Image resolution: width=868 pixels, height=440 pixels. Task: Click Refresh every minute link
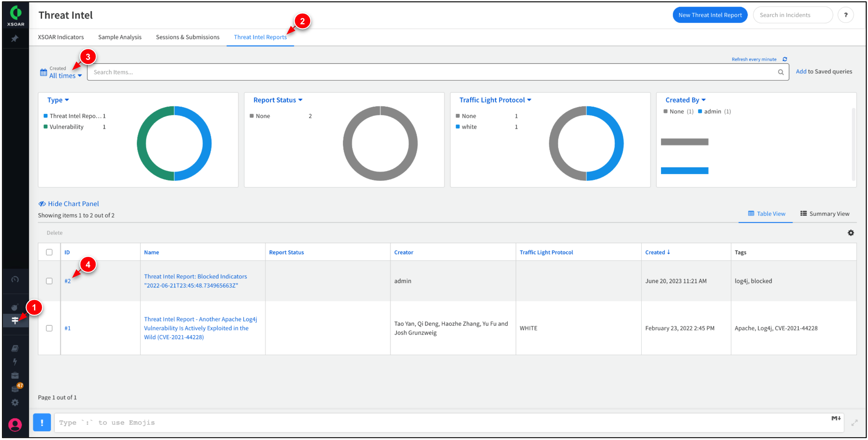pyautogui.click(x=754, y=59)
